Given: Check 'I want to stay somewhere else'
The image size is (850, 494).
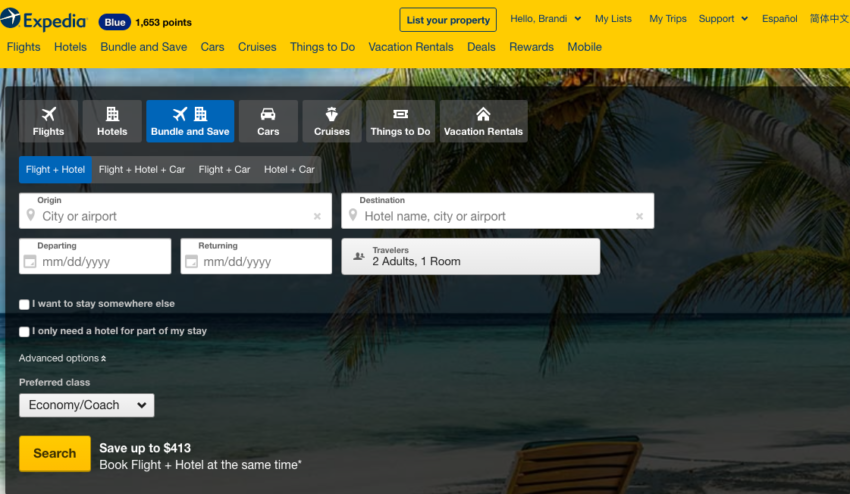Looking at the screenshot, I should tap(25, 304).
